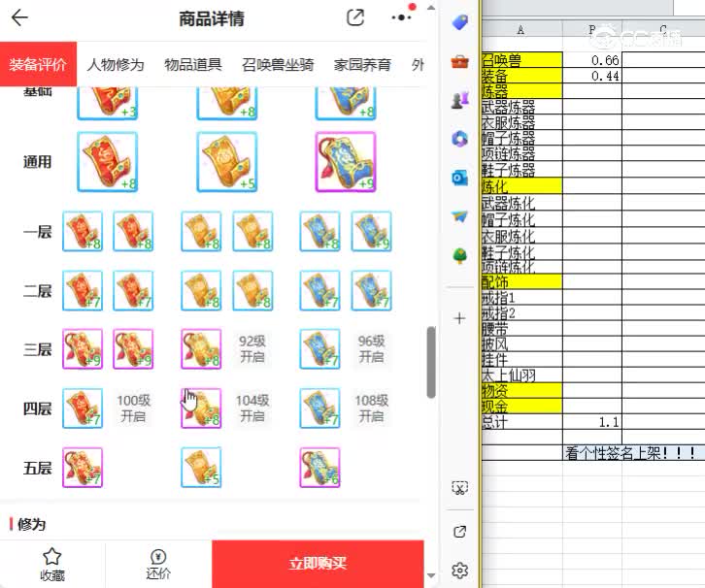Select 戒指1 cell in spreadsheet
This screenshot has height=588, width=705.
click(x=521, y=297)
